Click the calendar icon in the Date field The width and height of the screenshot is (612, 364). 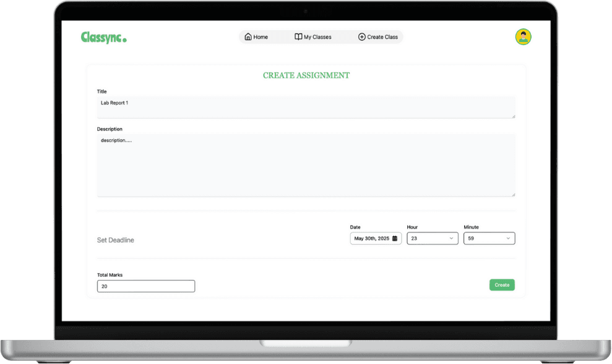[395, 239]
